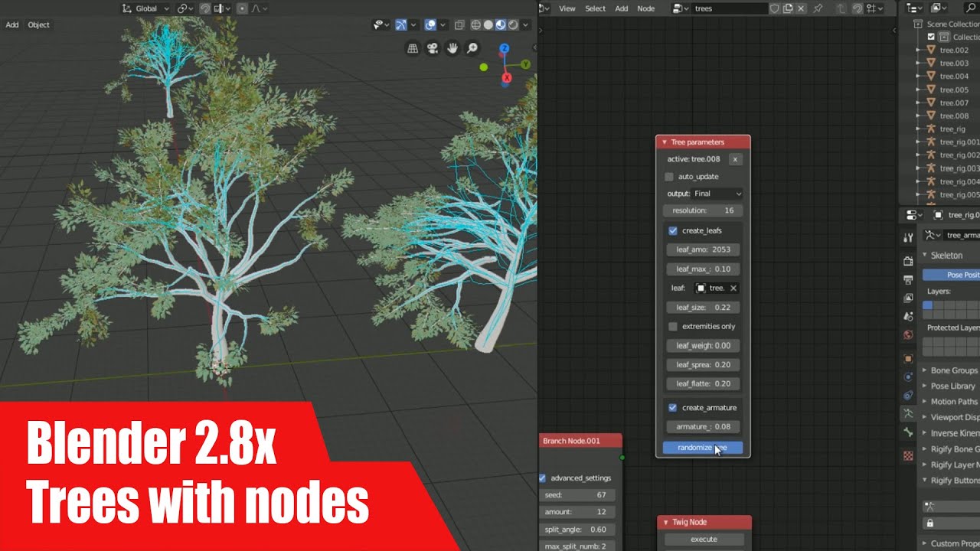The height and width of the screenshot is (551, 980).
Task: Open the Bone properties tab
Action: pyautogui.click(x=908, y=432)
